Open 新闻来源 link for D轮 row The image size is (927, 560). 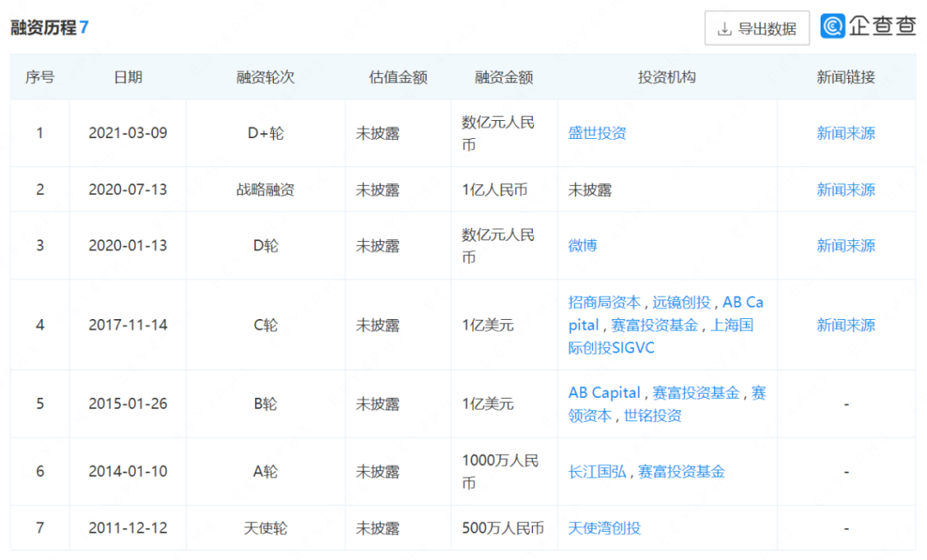point(845,245)
